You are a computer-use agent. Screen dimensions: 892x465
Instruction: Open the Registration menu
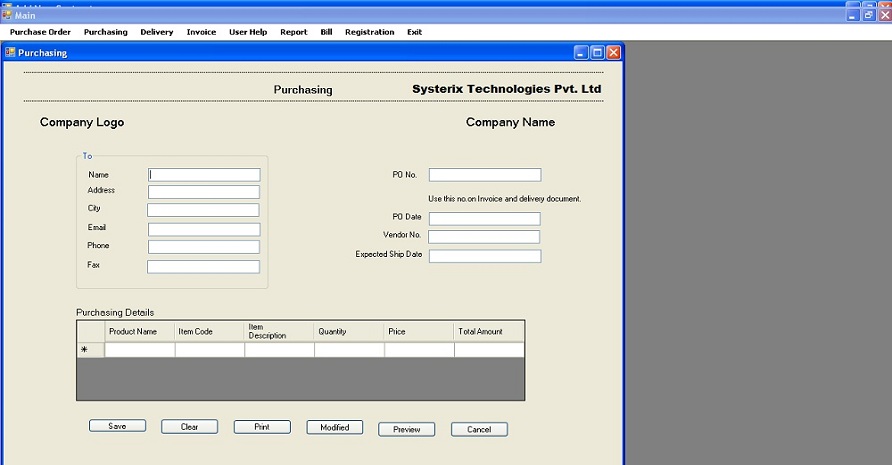369,32
